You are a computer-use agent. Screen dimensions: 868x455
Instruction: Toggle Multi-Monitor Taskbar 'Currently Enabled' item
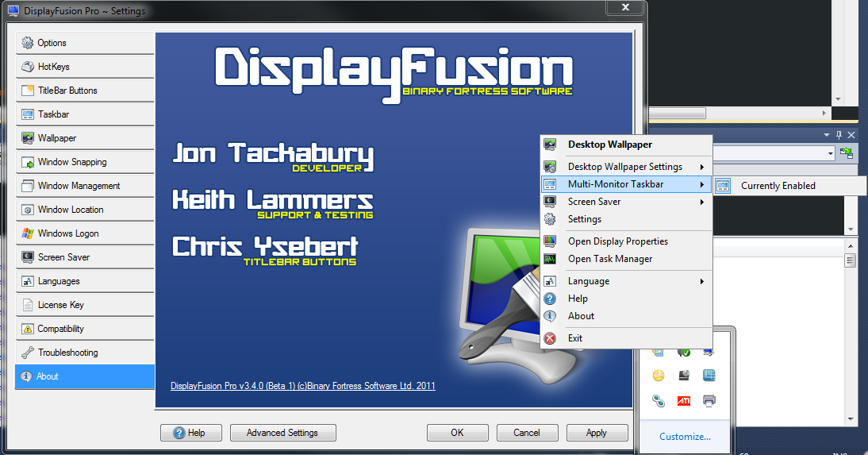click(778, 186)
